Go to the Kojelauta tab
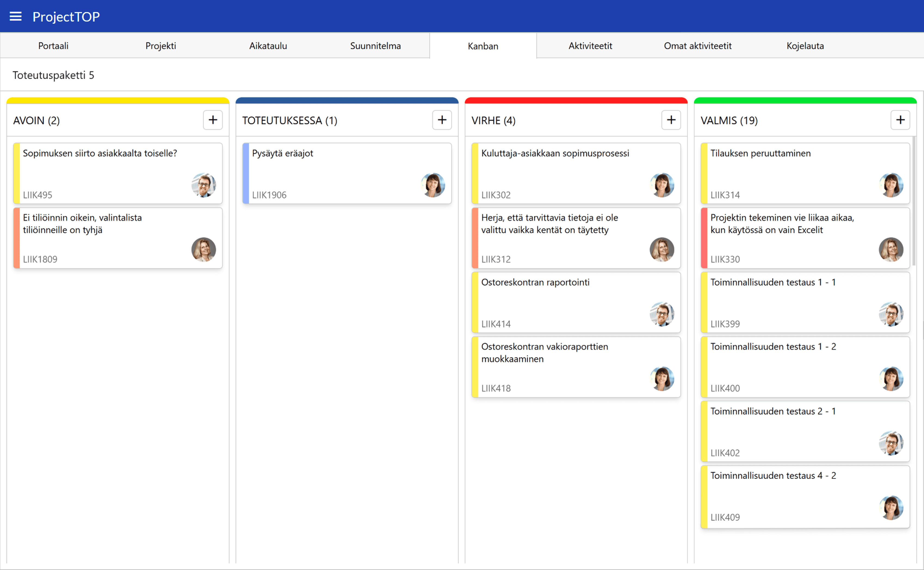 [x=805, y=46]
